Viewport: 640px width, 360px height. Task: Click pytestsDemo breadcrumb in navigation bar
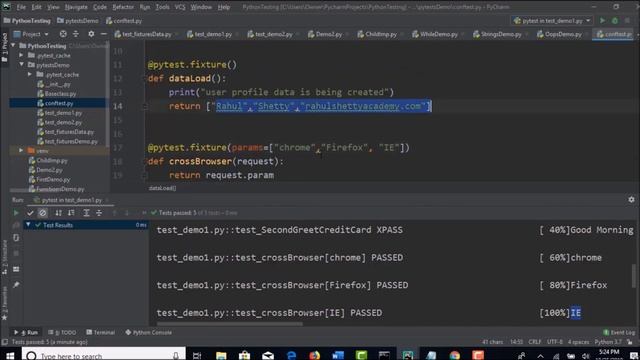coord(78,20)
